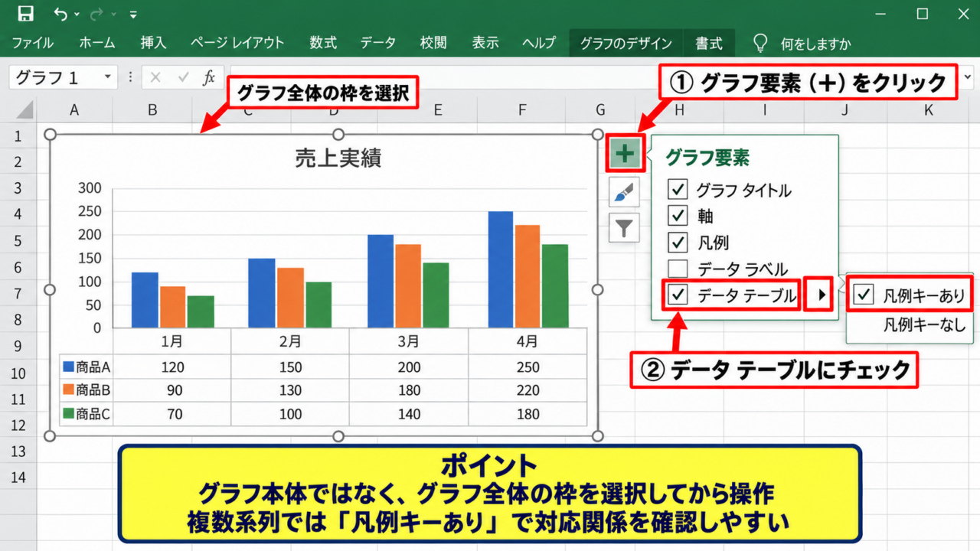Select column header B
Viewport: 980px width, 551px height.
tap(152, 110)
